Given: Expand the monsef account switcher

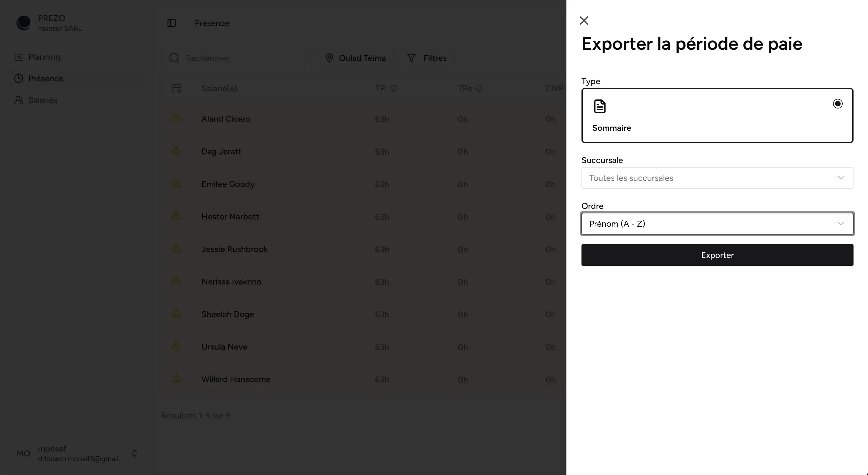Looking at the screenshot, I should tap(134, 453).
